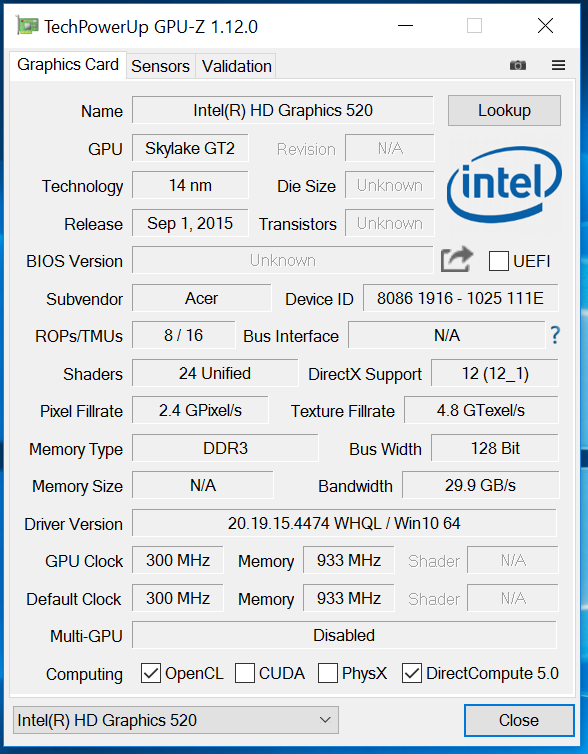Screen dimensions: 588x754
Task: Select the Graphics Card tab
Action: click(x=68, y=65)
